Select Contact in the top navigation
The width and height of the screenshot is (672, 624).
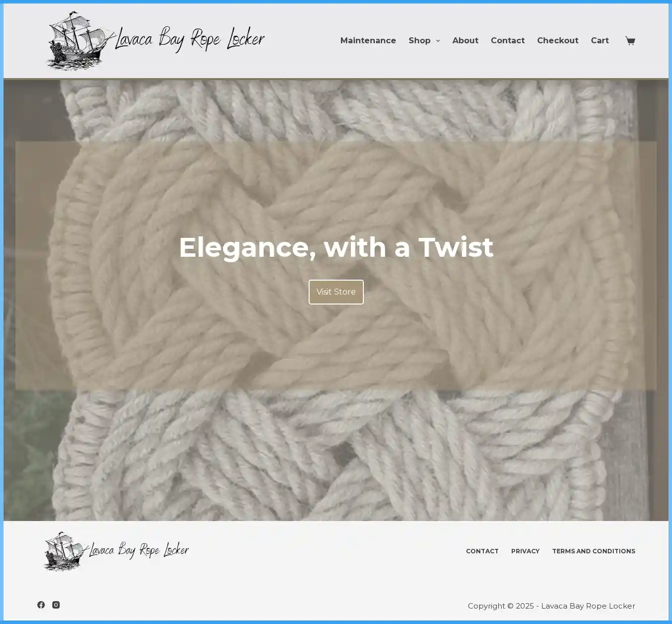pyautogui.click(x=507, y=41)
